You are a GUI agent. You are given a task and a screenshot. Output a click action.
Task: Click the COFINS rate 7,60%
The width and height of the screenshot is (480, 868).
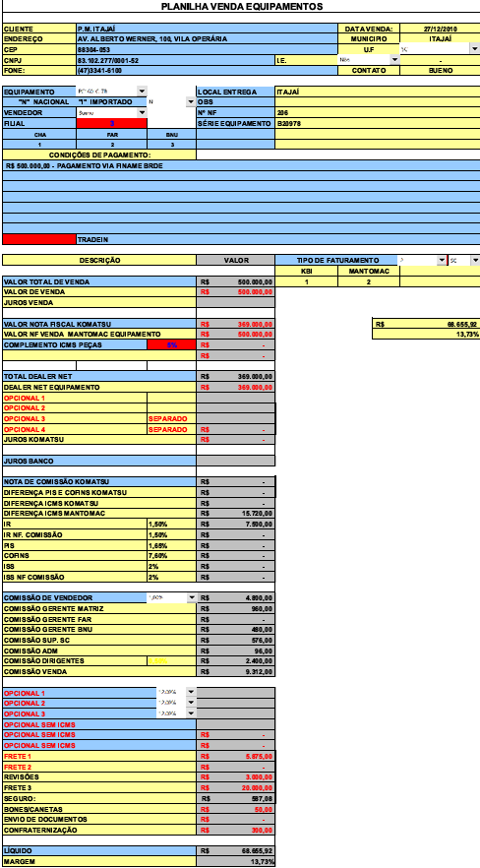pyautogui.click(x=172, y=555)
